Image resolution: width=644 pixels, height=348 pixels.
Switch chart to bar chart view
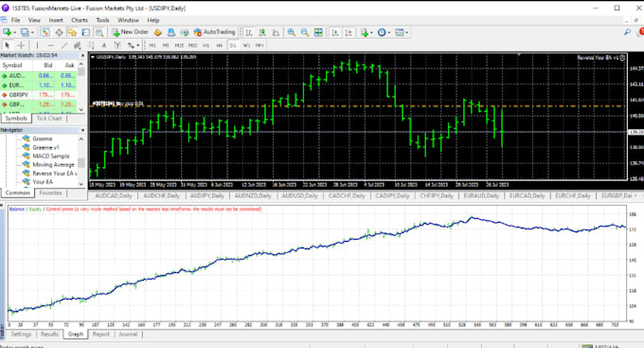click(x=249, y=32)
